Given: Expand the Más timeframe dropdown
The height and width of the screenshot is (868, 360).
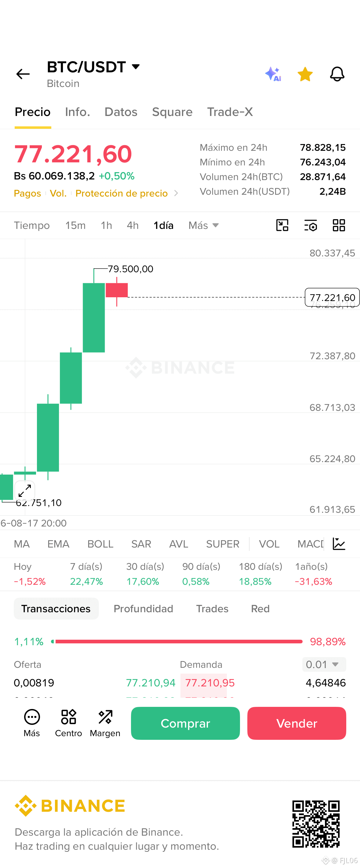Looking at the screenshot, I should [x=204, y=225].
